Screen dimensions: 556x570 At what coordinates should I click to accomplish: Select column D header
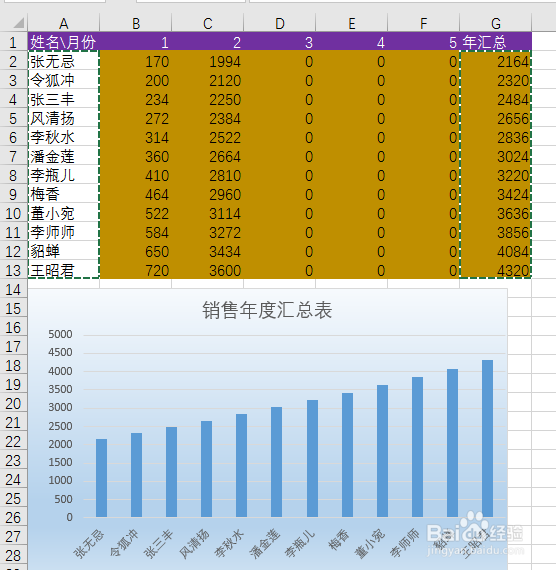click(x=280, y=24)
